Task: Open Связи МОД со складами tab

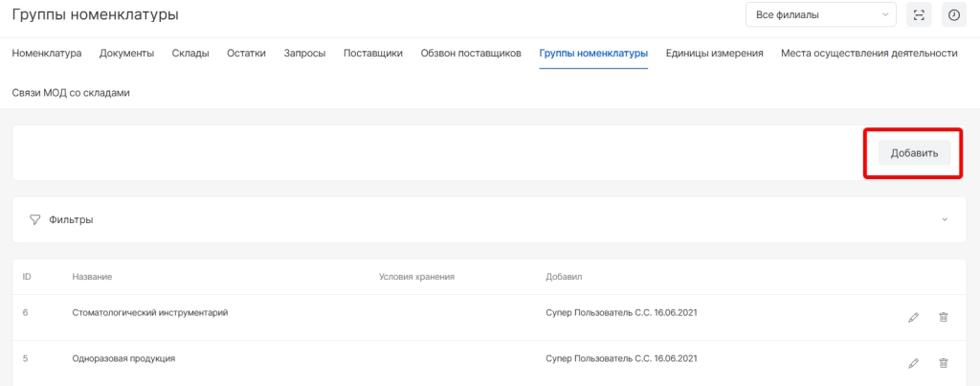Action: pos(71,93)
